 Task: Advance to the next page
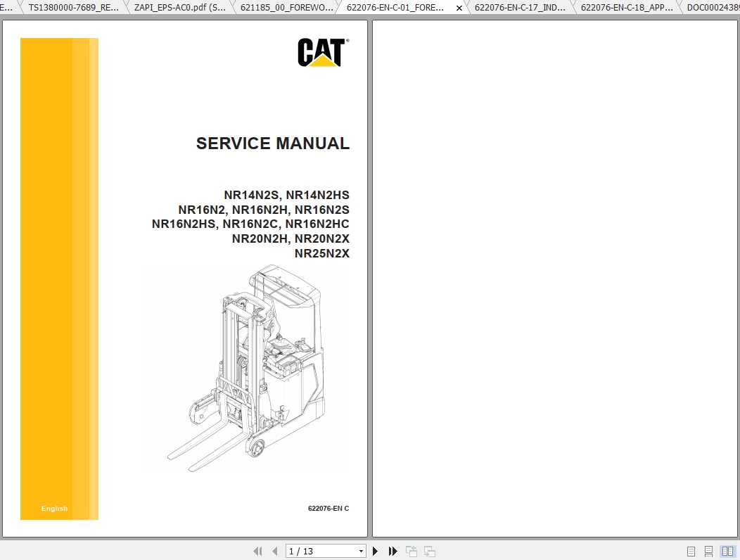click(x=375, y=551)
